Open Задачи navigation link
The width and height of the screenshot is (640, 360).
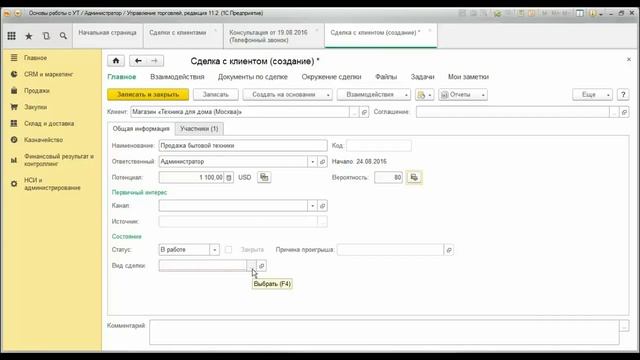click(x=422, y=77)
